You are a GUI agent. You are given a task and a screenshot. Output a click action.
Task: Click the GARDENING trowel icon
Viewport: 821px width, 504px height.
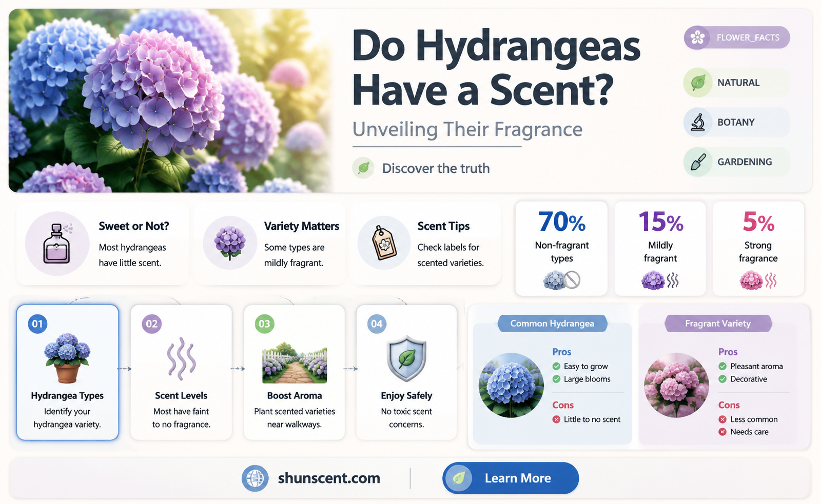[698, 162]
